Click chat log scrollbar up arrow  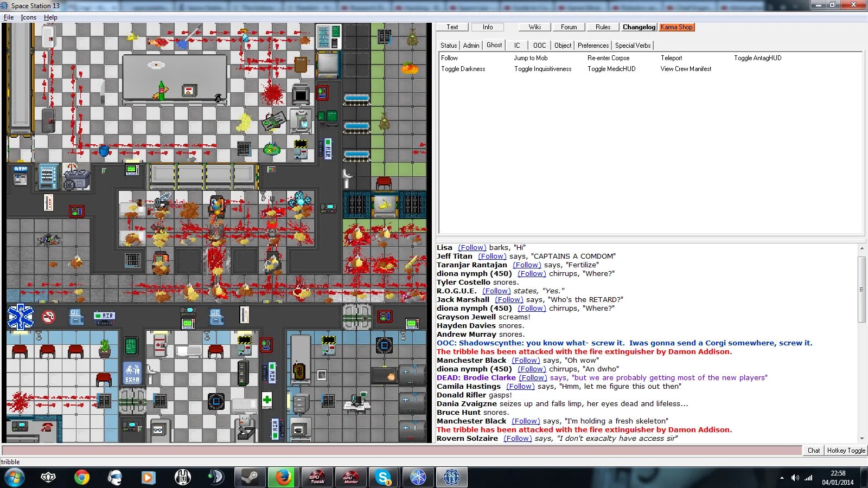tap(861, 248)
